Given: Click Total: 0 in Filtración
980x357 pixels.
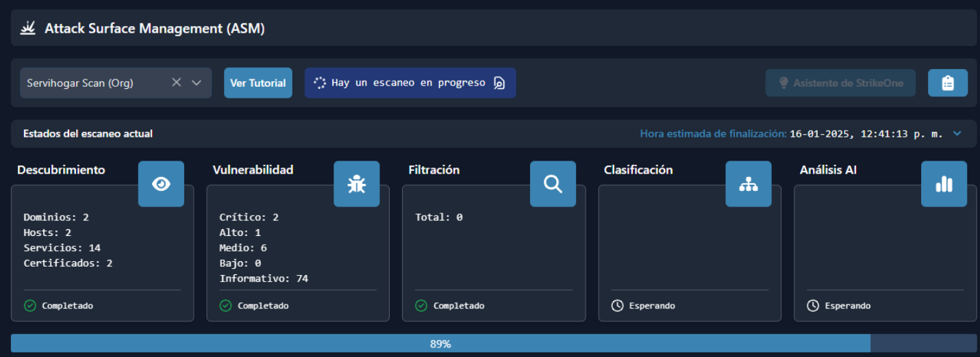Looking at the screenshot, I should 439,217.
